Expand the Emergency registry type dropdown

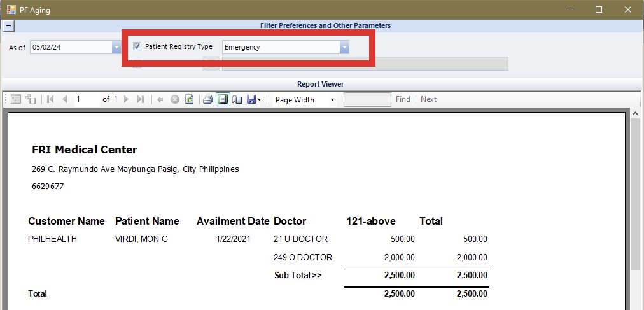coord(344,47)
